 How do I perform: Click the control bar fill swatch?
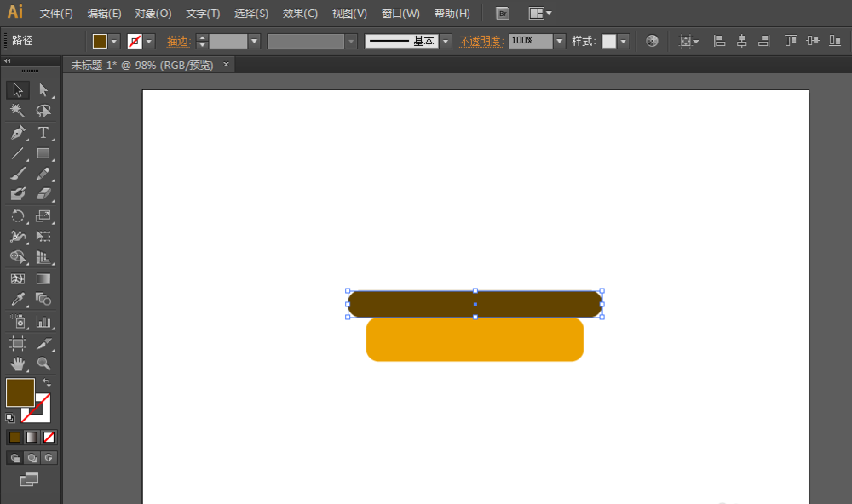(100, 41)
